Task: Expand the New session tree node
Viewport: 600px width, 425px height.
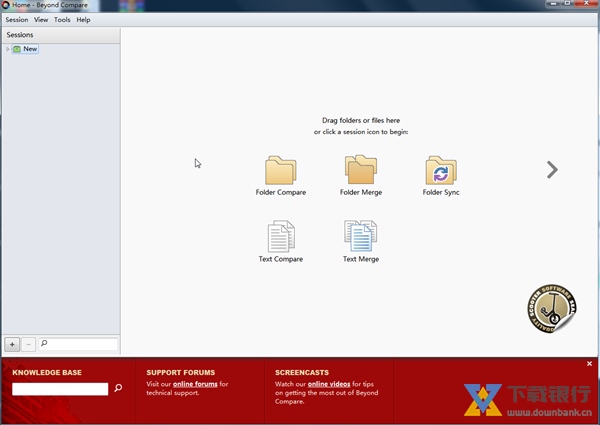Action: [x=8, y=49]
